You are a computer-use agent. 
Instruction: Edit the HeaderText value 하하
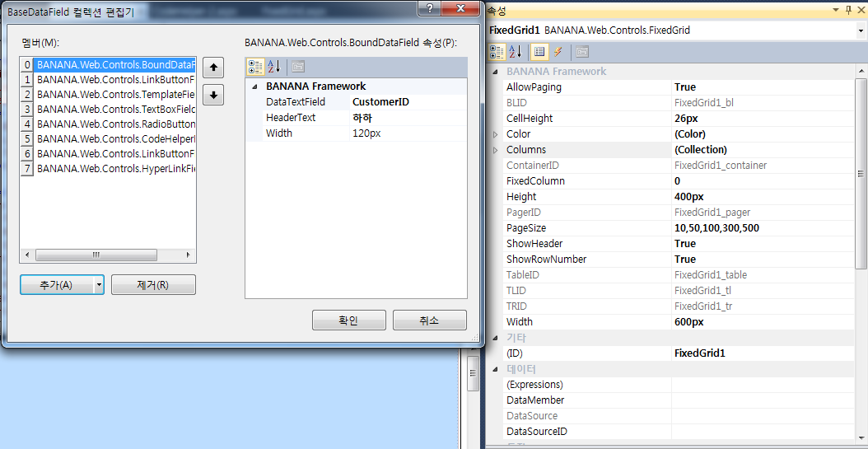point(408,117)
